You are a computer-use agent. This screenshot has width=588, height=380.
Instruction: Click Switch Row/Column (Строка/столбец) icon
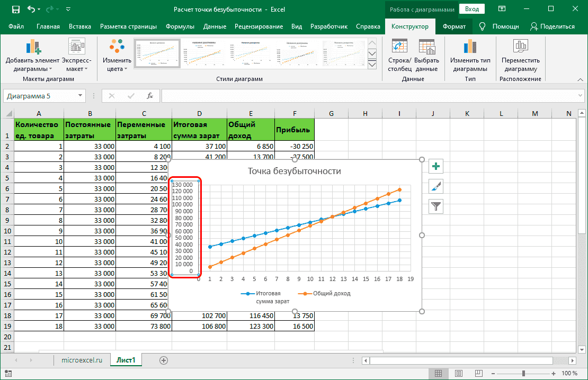(398, 47)
